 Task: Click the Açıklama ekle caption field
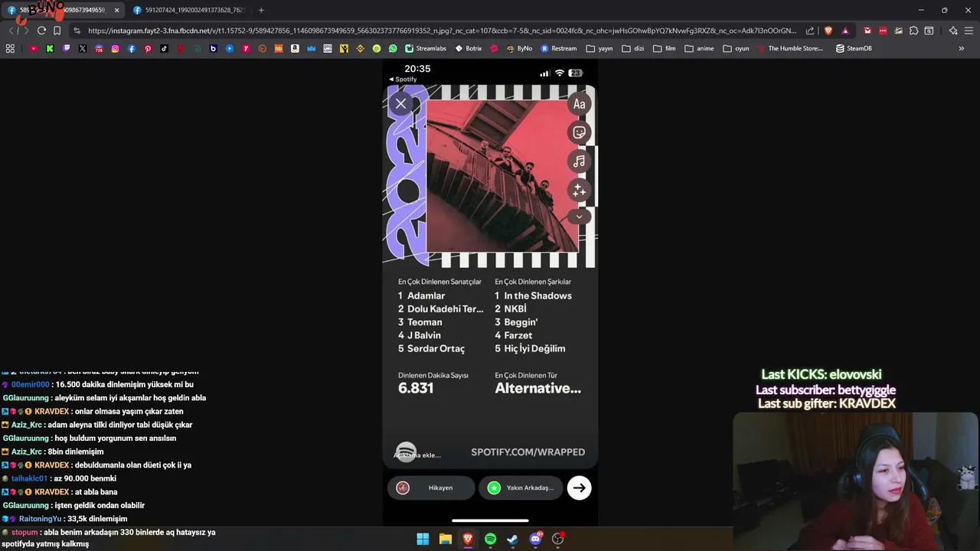point(417,455)
